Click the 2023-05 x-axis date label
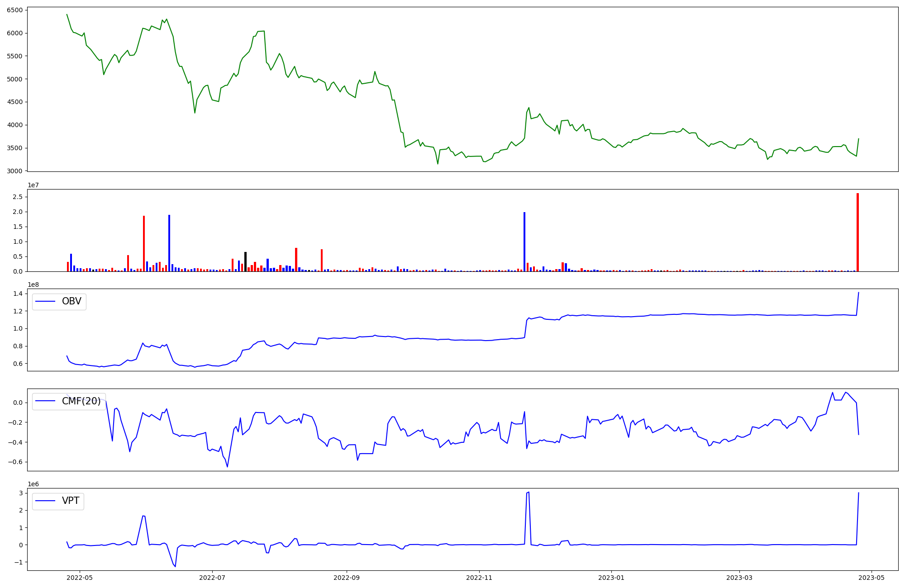The image size is (905, 588). point(872,578)
